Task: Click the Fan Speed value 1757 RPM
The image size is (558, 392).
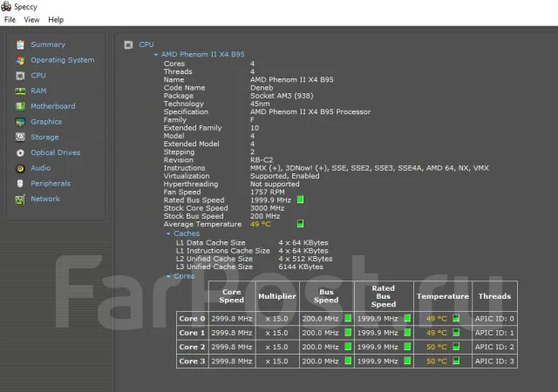Action: (267, 193)
